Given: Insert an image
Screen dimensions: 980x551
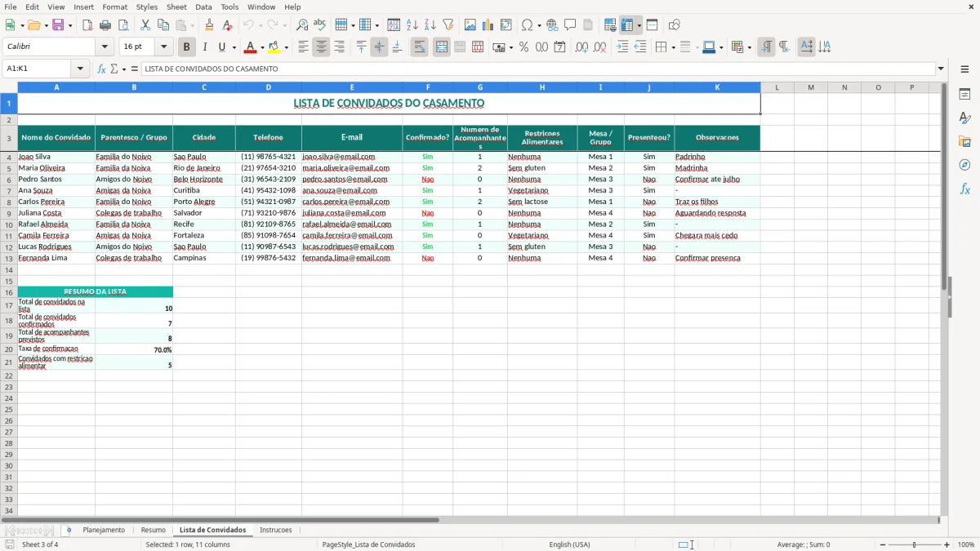Looking at the screenshot, I should [470, 25].
